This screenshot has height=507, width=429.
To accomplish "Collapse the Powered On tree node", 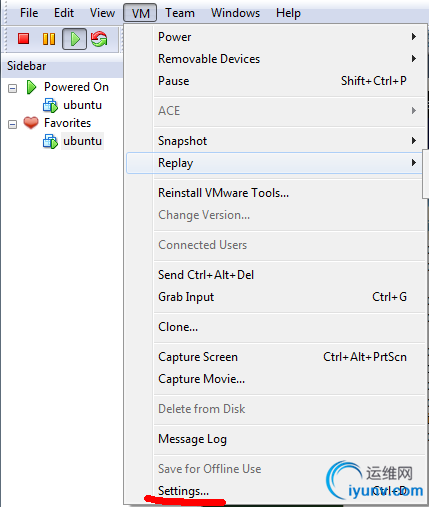I will [x=13, y=88].
